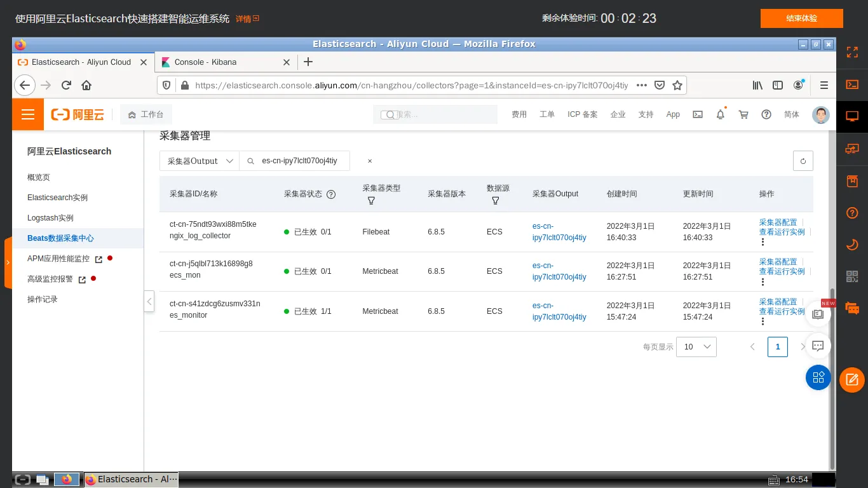The image size is (868, 488).
Task: Select Elasticsearch - Aliyun Cloud tab
Action: pos(83,62)
